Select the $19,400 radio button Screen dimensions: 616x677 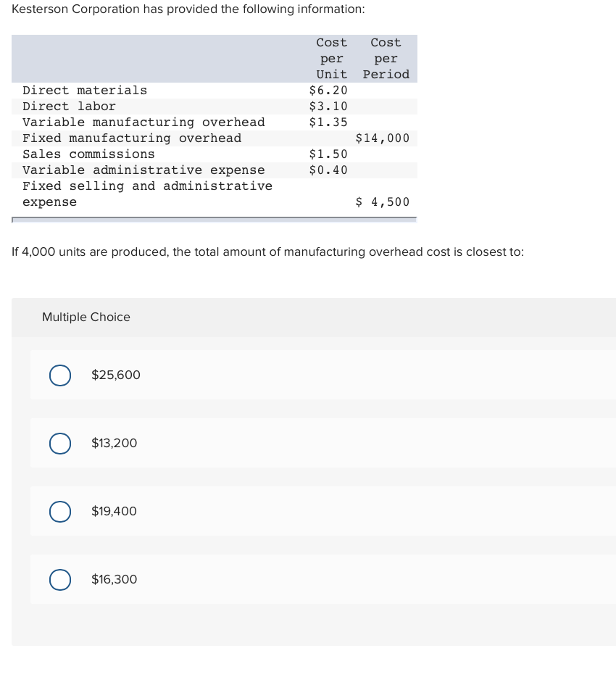(x=59, y=511)
